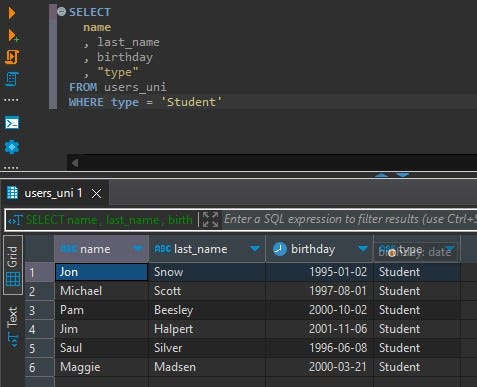
Task: Select the Student cell in Jon's row
Action: point(417,272)
